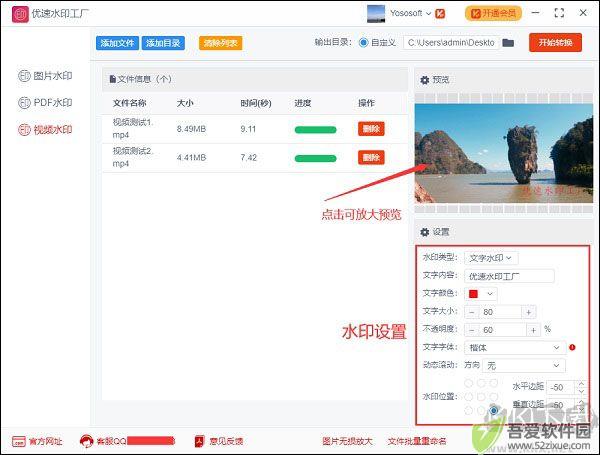Open the 客服QQ contact link

(127, 441)
